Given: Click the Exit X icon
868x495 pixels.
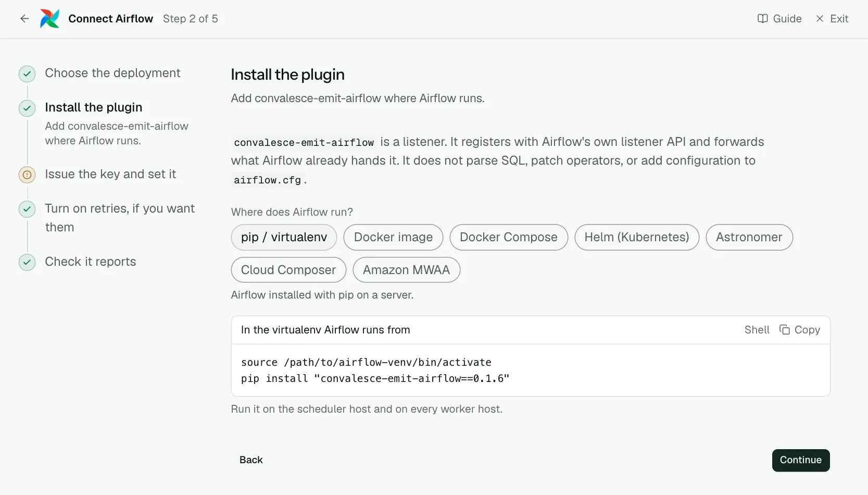Looking at the screenshot, I should click(820, 19).
